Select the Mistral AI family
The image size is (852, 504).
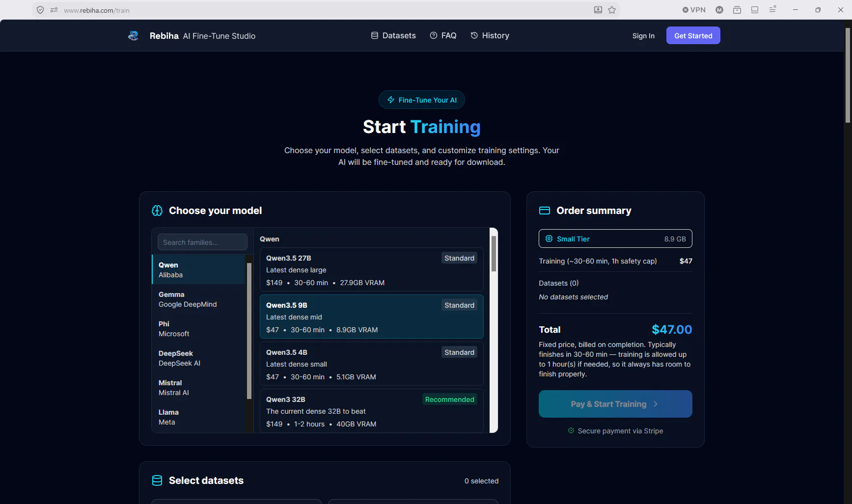[199, 388]
